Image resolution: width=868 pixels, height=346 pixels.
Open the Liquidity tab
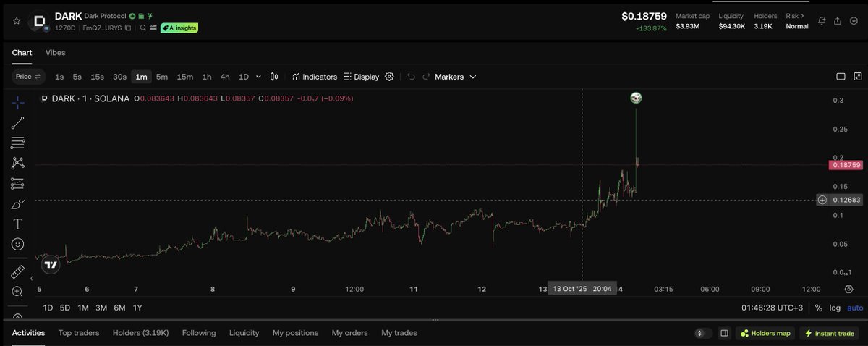pyautogui.click(x=244, y=333)
